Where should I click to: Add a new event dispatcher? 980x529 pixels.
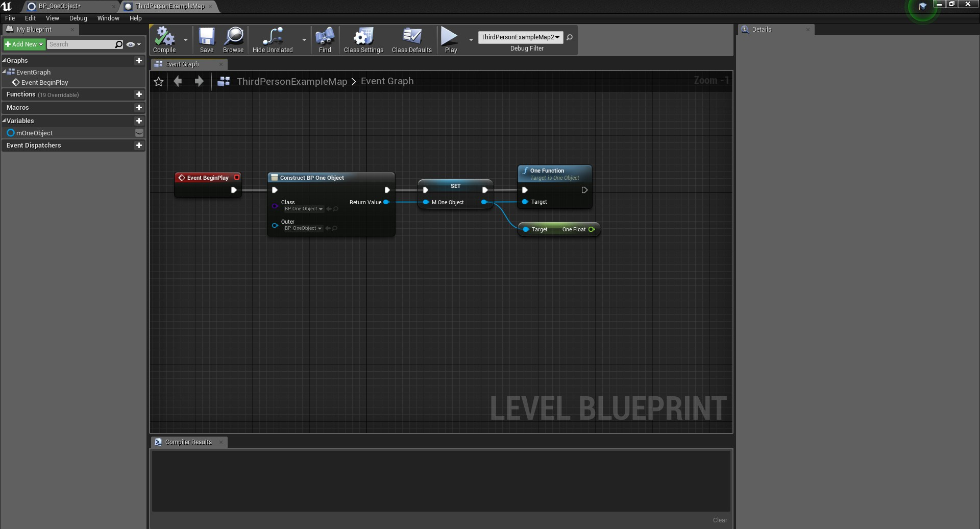[x=139, y=146]
